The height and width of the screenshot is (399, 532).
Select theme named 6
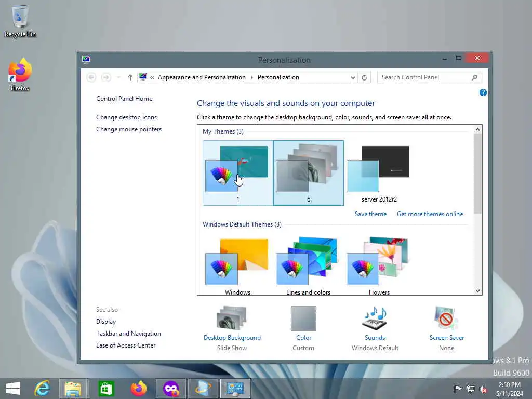(309, 173)
